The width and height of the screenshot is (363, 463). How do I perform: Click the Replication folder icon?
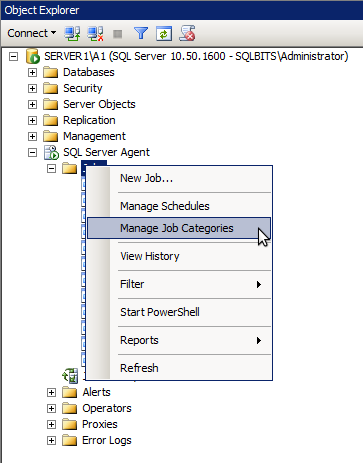pos(51,120)
